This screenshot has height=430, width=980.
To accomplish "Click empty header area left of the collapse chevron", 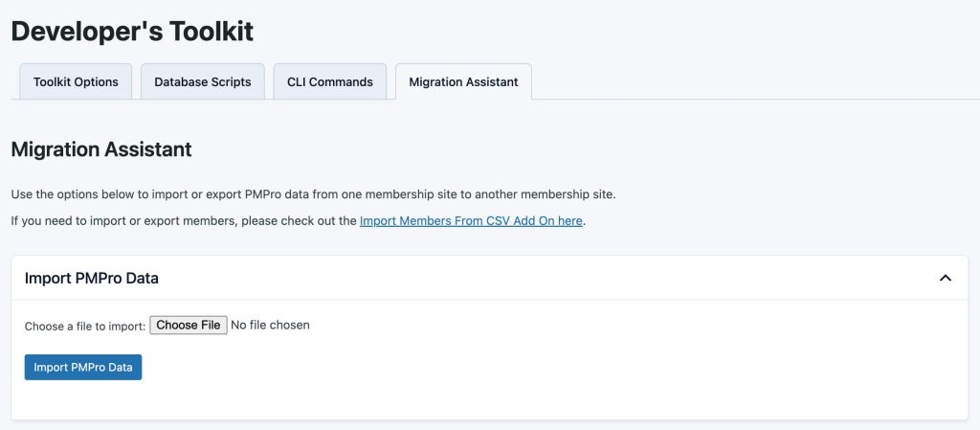I will [x=574, y=279].
